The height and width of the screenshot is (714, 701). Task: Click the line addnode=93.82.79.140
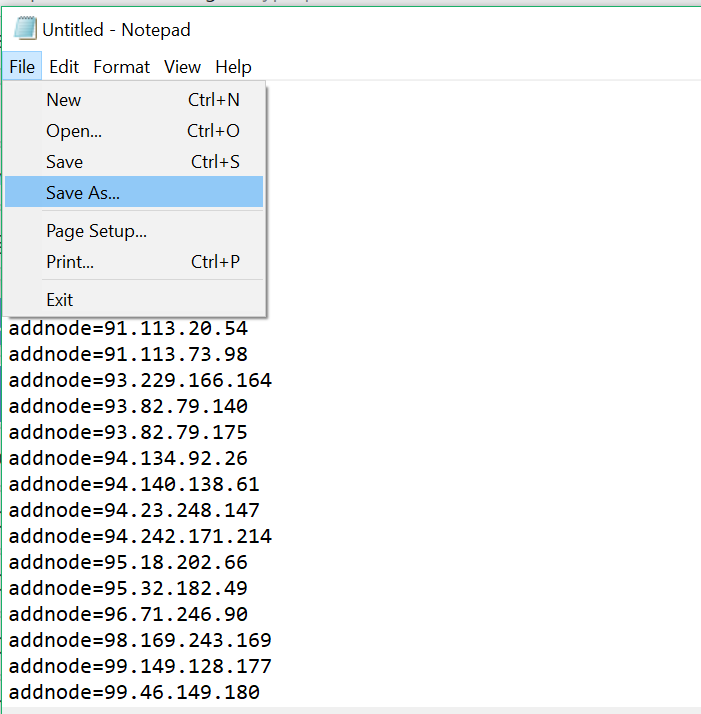[x=128, y=406]
